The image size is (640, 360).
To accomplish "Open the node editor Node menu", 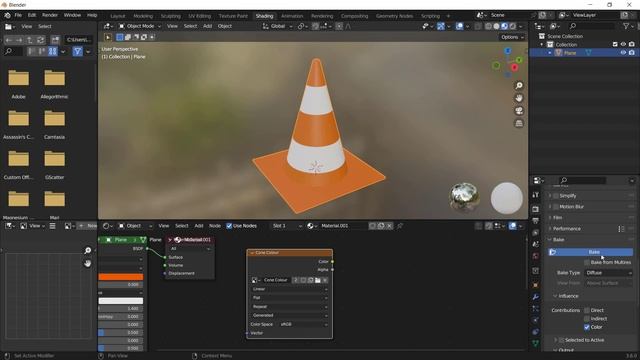I will click(x=215, y=226).
